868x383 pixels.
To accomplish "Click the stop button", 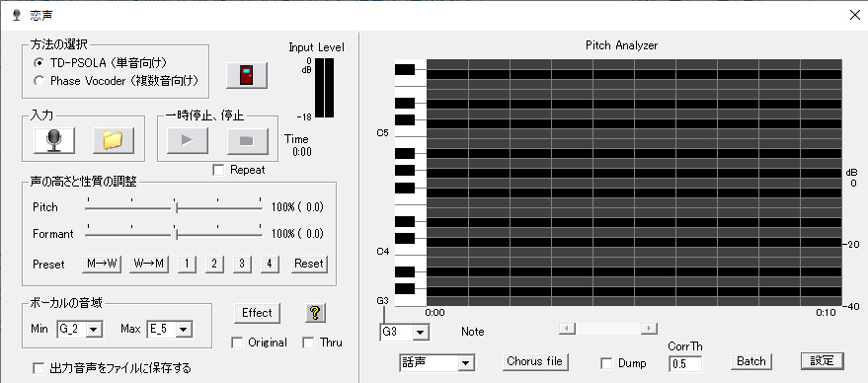I will pyautogui.click(x=248, y=140).
